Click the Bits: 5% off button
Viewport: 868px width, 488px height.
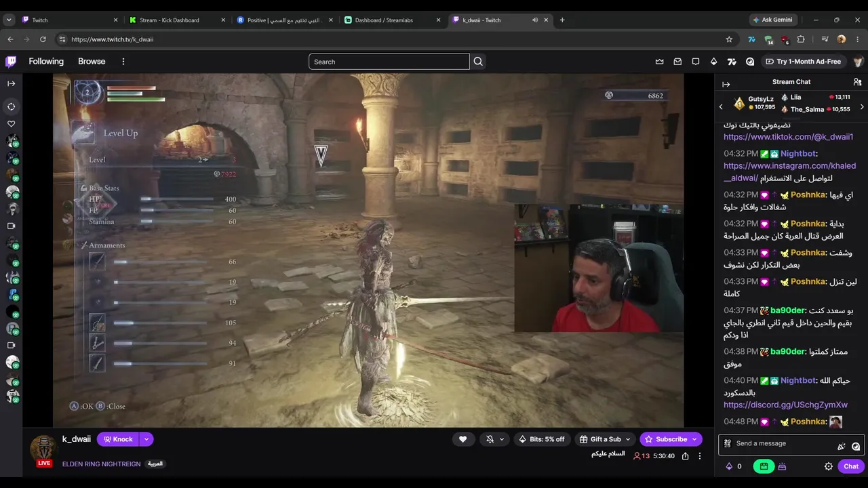coord(542,439)
